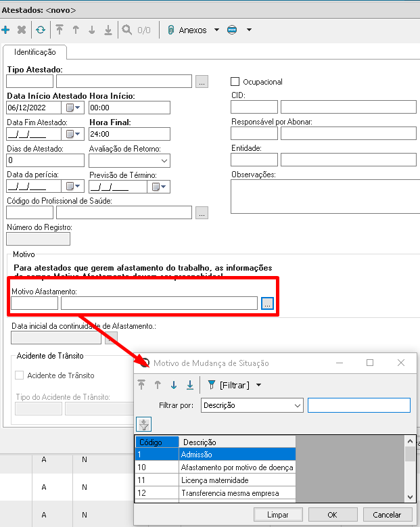Viewport: 420px width, 527px height.
Task: Click the blue plus add-record icon
Action: [5, 30]
